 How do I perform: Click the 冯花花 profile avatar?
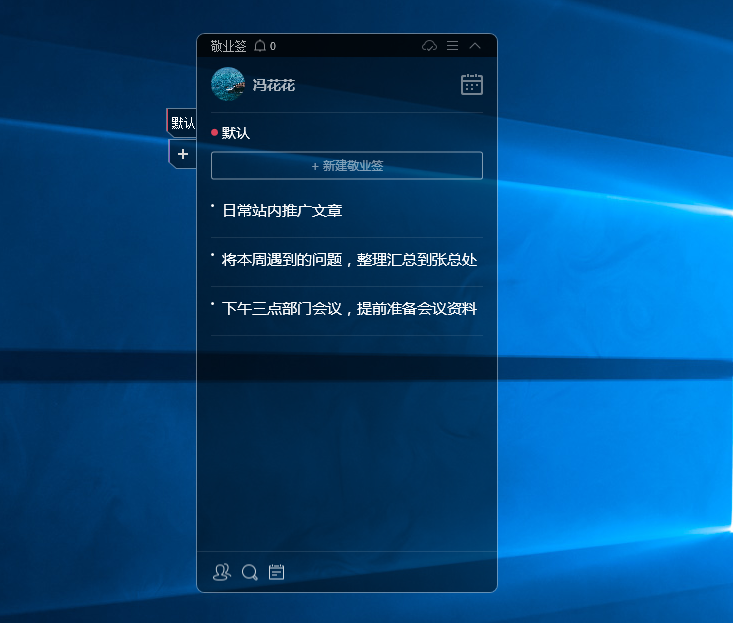click(228, 85)
